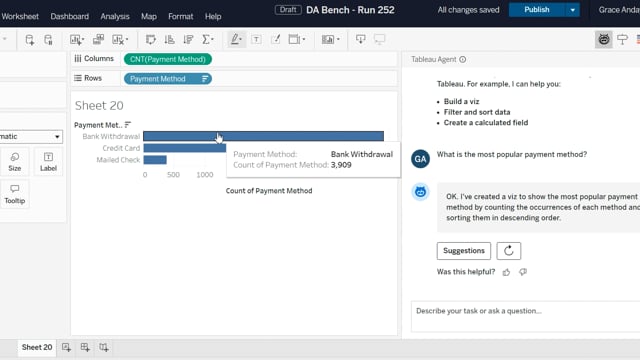Open dropdown arrow beside Show/Hide Cards icon
The width and height of the screenshot is (640, 360).
(x=338, y=40)
